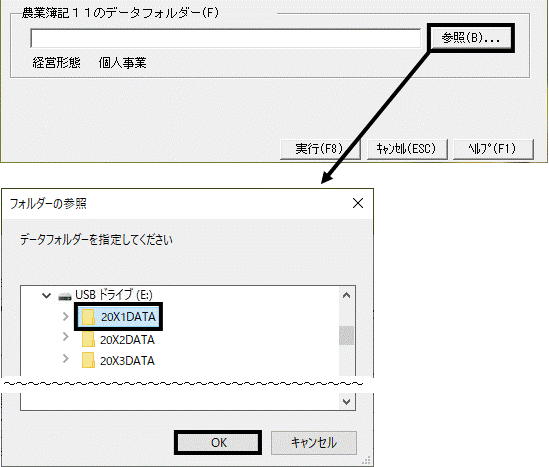The height and width of the screenshot is (467, 549).
Task: Click the 20X2DATA folder icon
Action: (88, 339)
